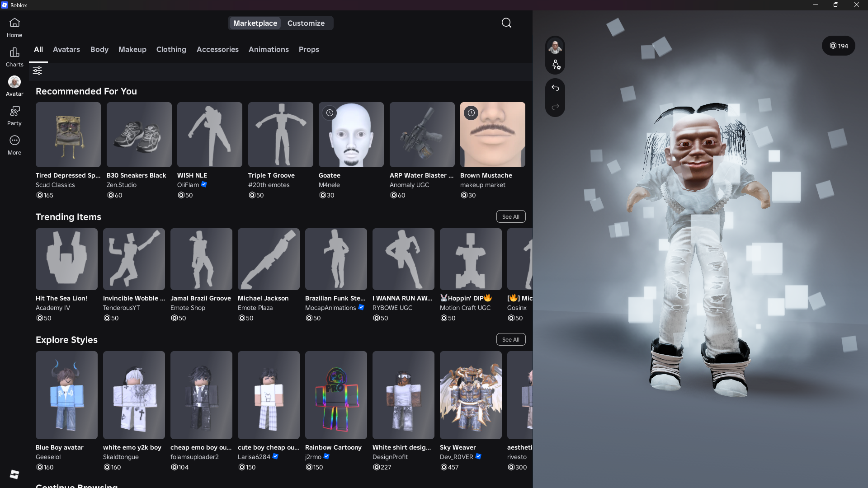
Task: Restore down the Roblox window
Action: 836,5
